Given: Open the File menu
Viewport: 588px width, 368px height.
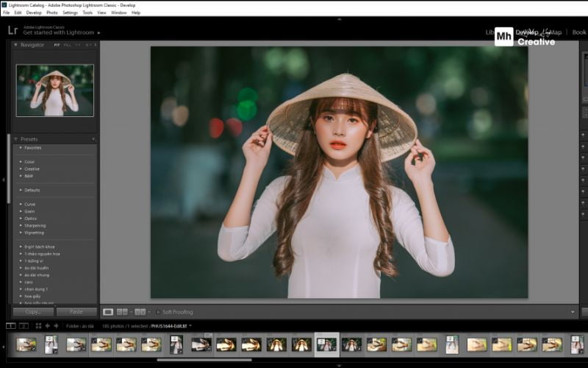Looking at the screenshot, I should pos(7,13).
